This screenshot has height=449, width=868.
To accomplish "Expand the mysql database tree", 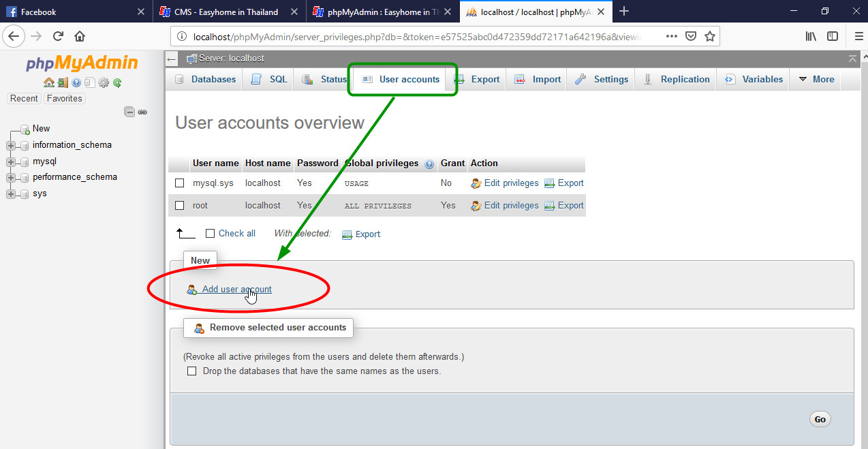I will point(11,161).
